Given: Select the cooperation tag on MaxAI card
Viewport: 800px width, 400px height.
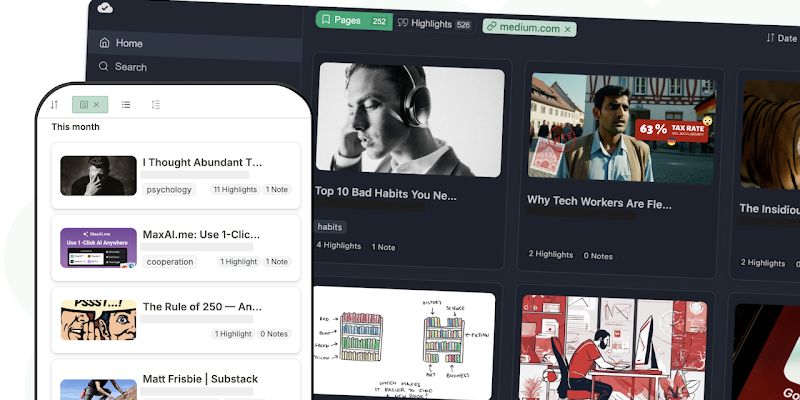Looking at the screenshot, I should 169,261.
